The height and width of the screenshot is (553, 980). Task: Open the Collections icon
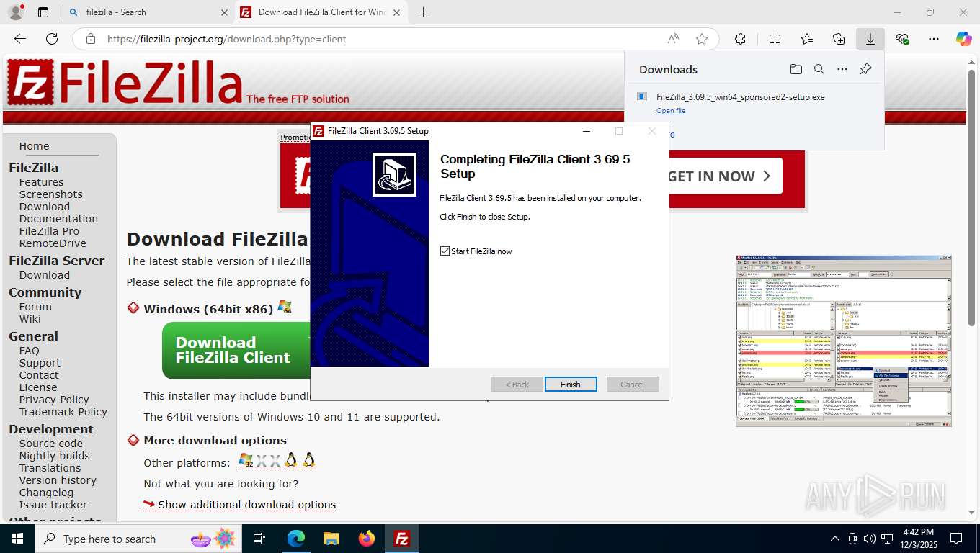point(839,39)
